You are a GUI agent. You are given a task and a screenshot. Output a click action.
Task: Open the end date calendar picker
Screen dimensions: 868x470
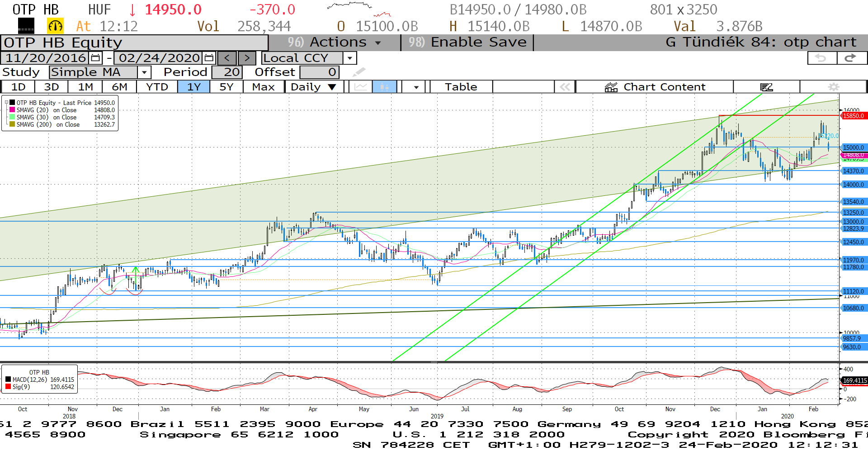[209, 58]
